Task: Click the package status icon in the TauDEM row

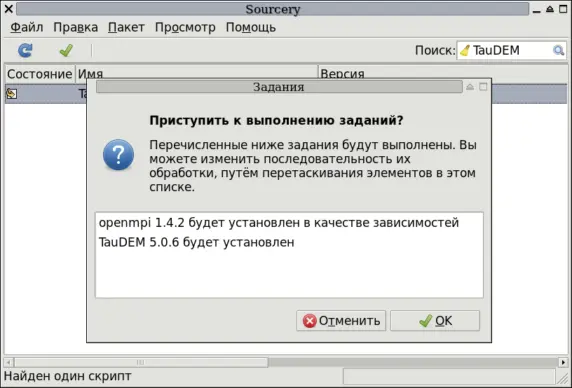Action: [x=11, y=94]
